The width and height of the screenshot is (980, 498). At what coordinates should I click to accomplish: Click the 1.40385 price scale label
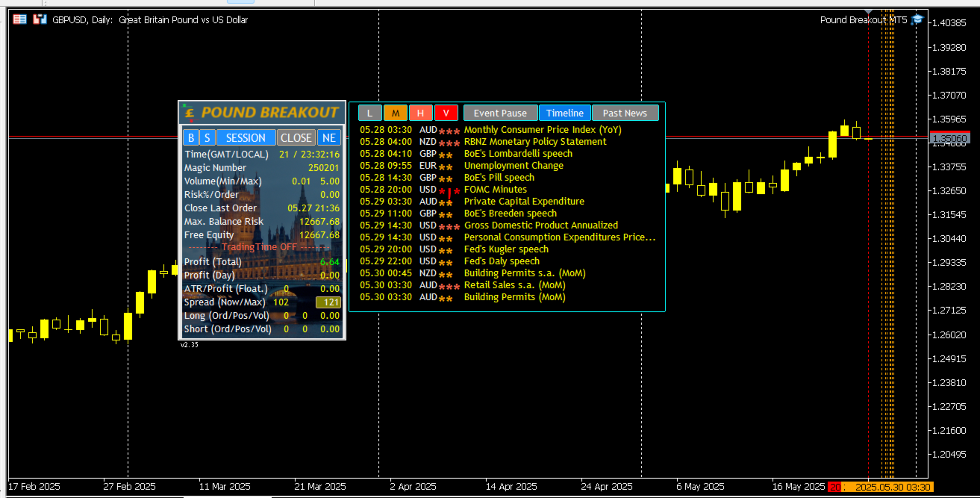point(950,22)
